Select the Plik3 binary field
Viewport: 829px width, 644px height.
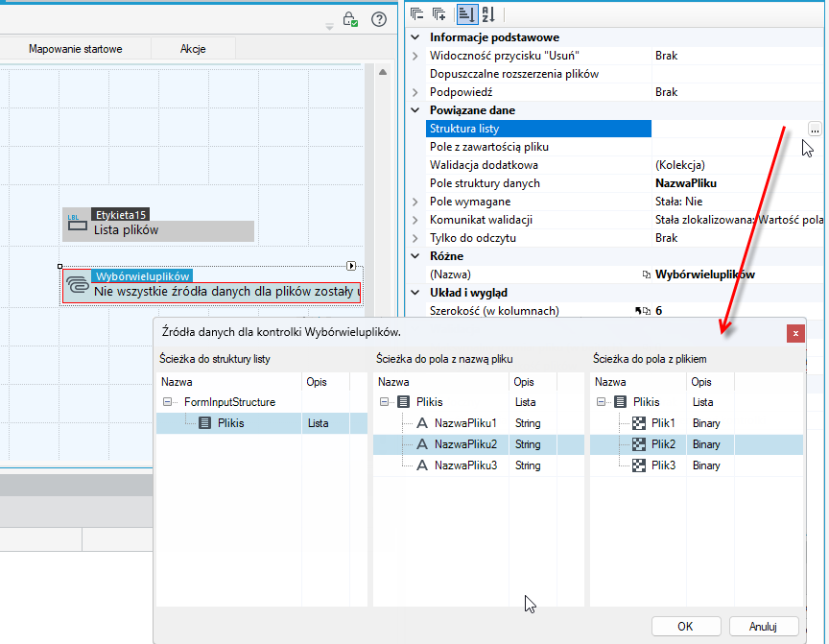coord(663,465)
